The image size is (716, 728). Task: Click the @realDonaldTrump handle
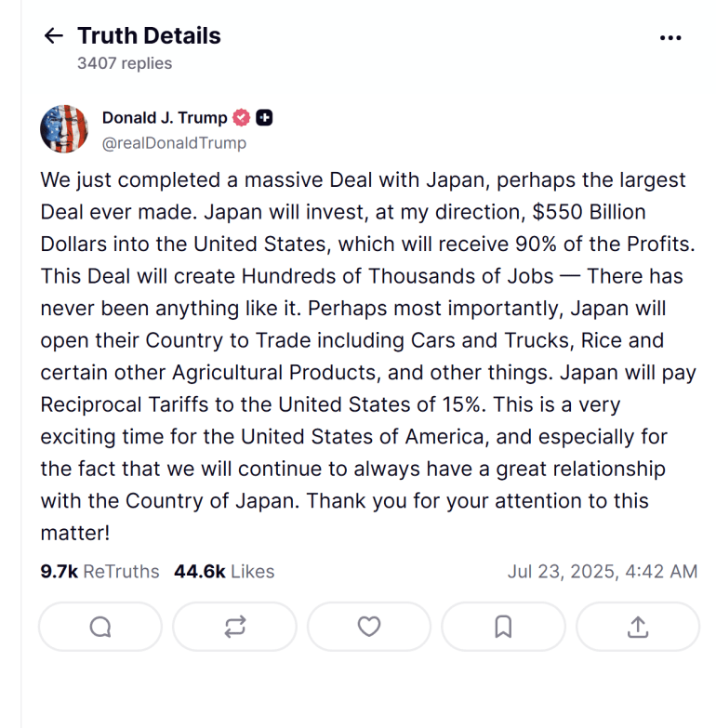[x=174, y=143]
